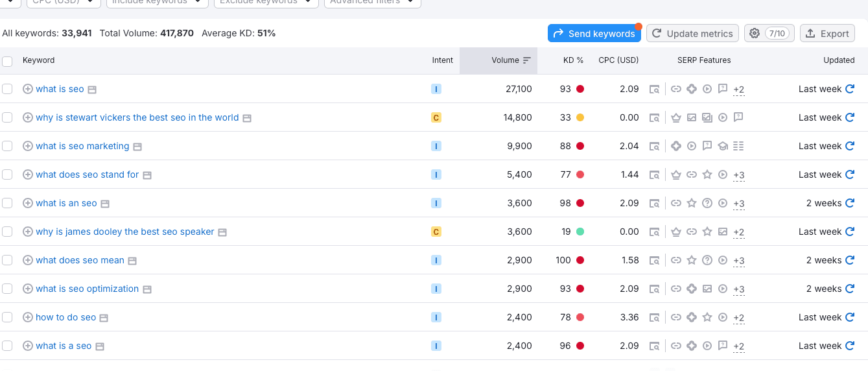This screenshot has width=868, height=371.
Task: Click the add icon beside 'what is seo'
Action: [28, 89]
